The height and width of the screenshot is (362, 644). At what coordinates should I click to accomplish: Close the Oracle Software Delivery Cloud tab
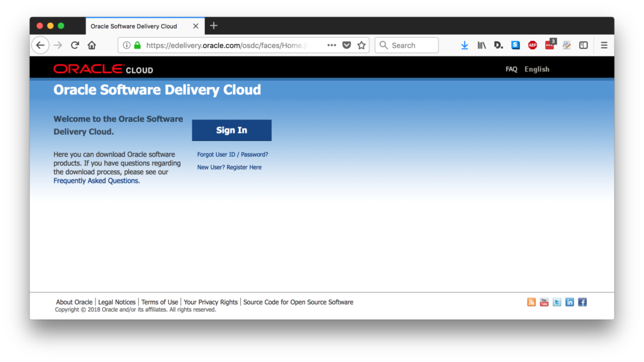tap(196, 26)
